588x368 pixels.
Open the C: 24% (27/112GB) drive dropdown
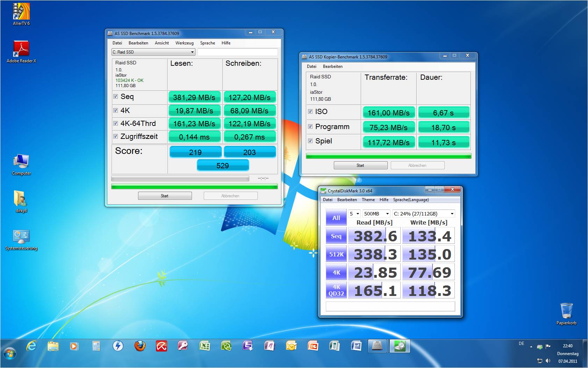tap(424, 213)
